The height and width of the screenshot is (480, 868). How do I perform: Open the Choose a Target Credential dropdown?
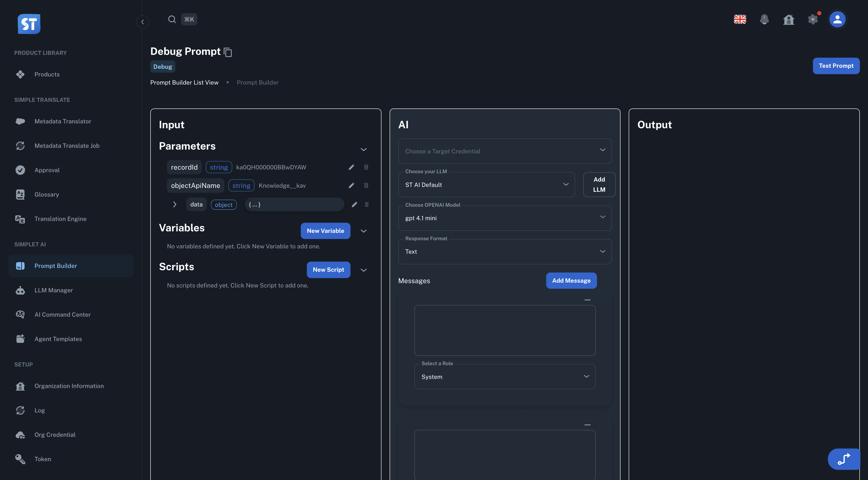tap(504, 151)
